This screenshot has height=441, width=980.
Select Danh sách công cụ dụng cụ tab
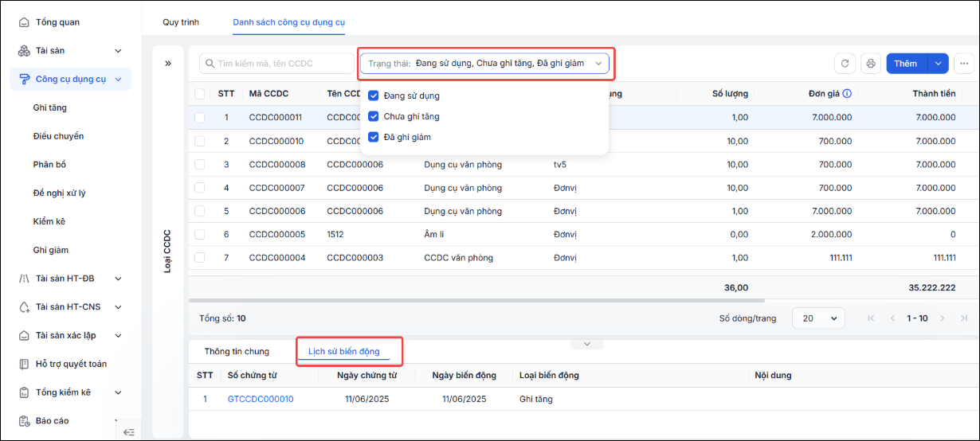click(289, 22)
